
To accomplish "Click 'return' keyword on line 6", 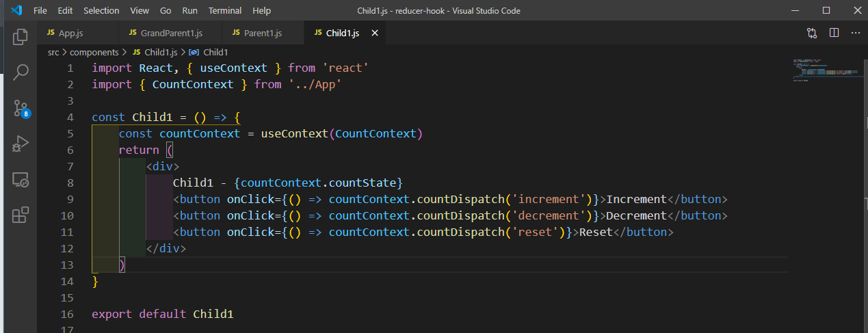I will point(139,150).
